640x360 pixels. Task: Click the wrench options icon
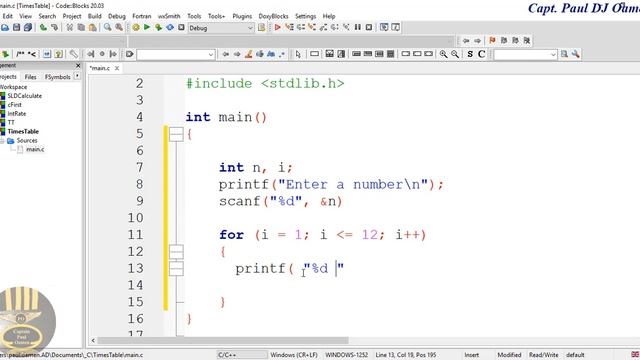pyautogui.click(x=576, y=54)
